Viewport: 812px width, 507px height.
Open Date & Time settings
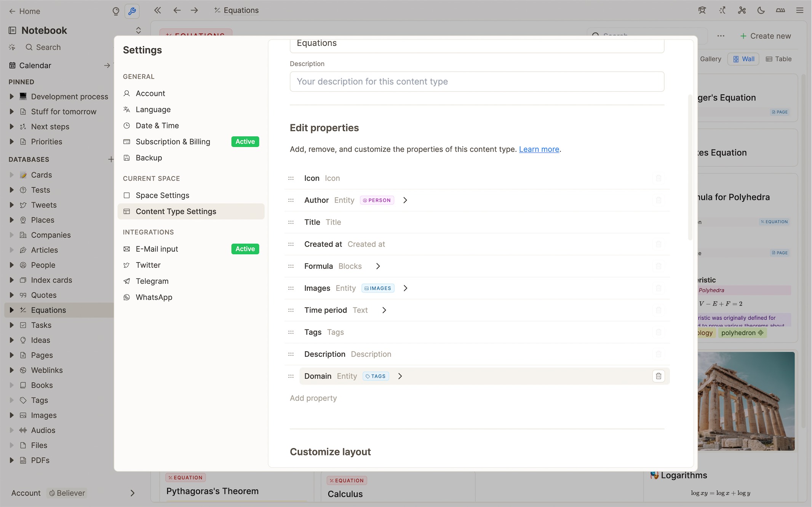tap(191, 126)
